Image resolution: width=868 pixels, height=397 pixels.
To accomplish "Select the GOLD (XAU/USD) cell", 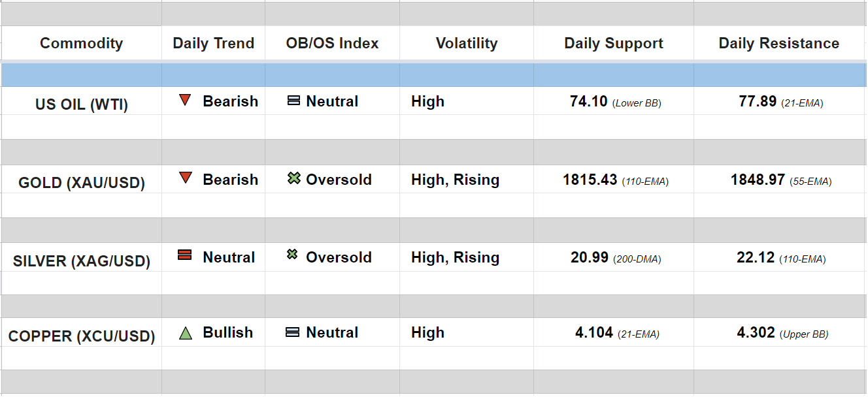I will [82, 182].
